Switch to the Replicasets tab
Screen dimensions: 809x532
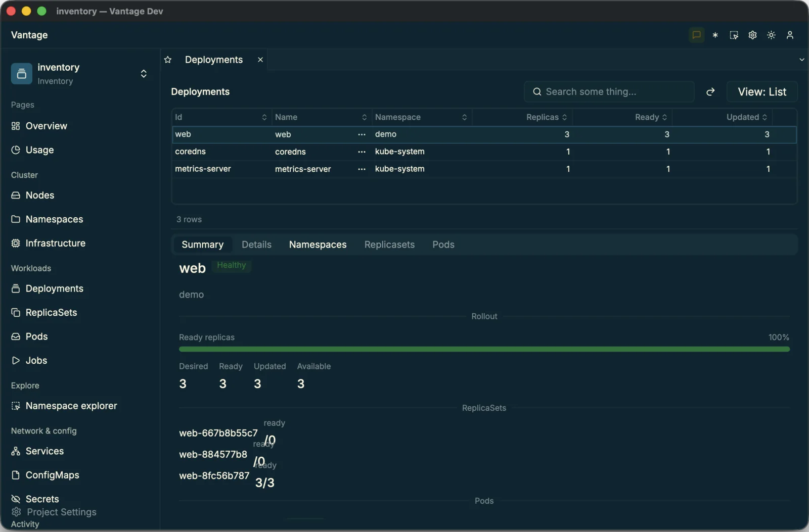[x=389, y=245]
